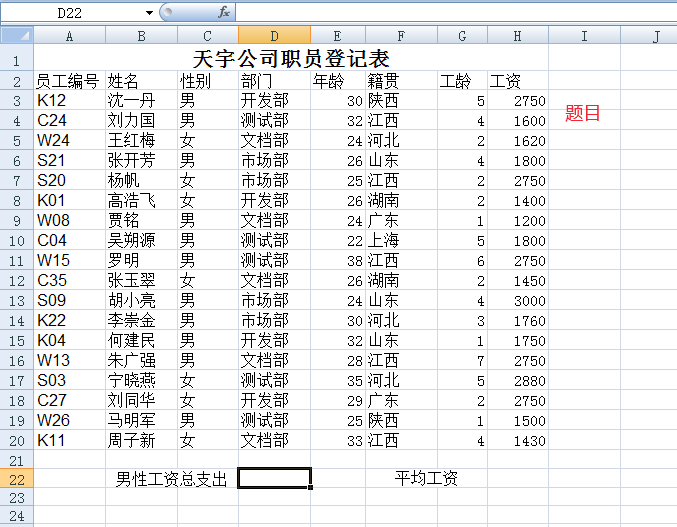Screen dimensions: 677x527
Task: Click the 年龄 header cell
Action: (338, 81)
